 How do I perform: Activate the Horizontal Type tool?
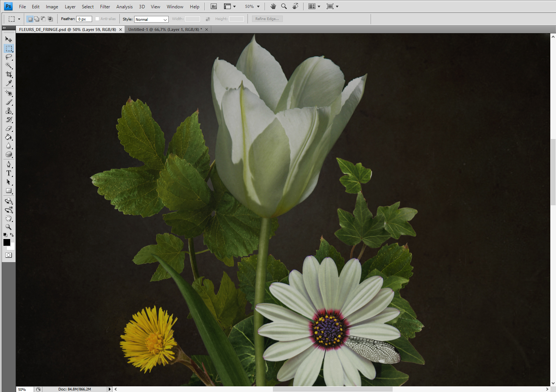click(x=9, y=173)
